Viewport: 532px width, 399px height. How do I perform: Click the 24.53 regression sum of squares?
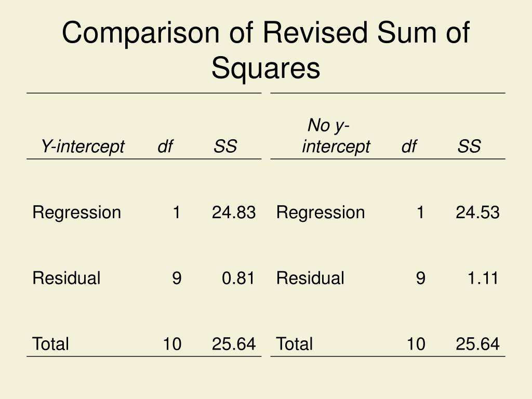pos(478,212)
